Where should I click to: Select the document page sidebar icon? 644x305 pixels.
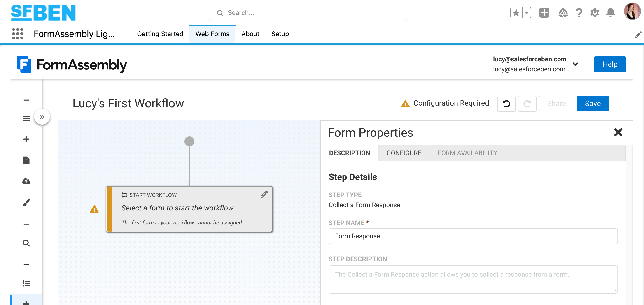(26, 160)
